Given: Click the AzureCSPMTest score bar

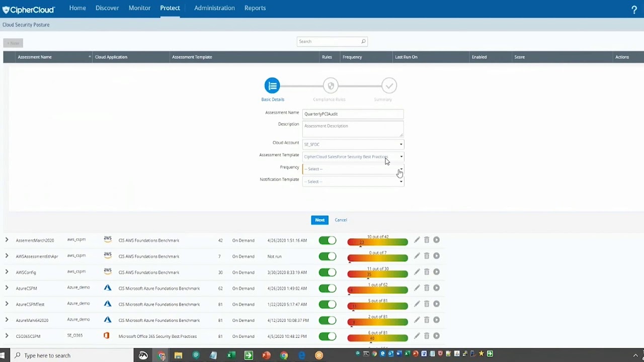Looking at the screenshot, I should [x=377, y=306].
